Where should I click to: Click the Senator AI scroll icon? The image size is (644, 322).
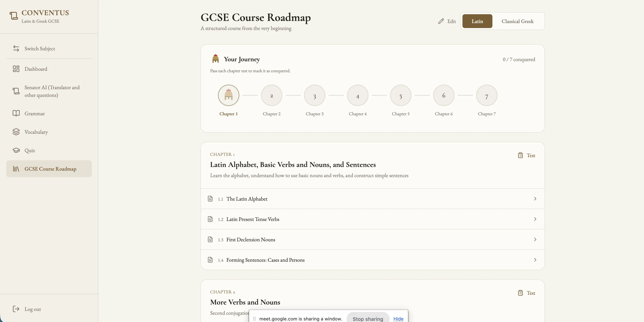[16, 91]
